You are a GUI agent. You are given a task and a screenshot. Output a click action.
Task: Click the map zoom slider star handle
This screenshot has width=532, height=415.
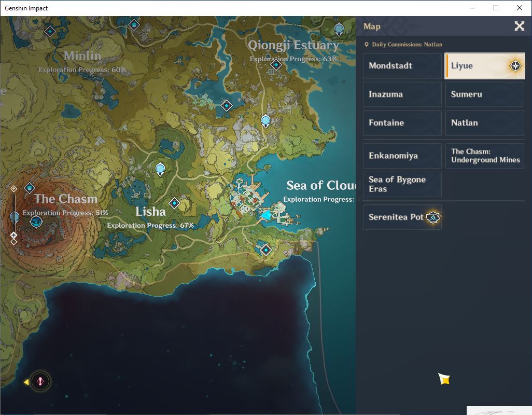13,235
